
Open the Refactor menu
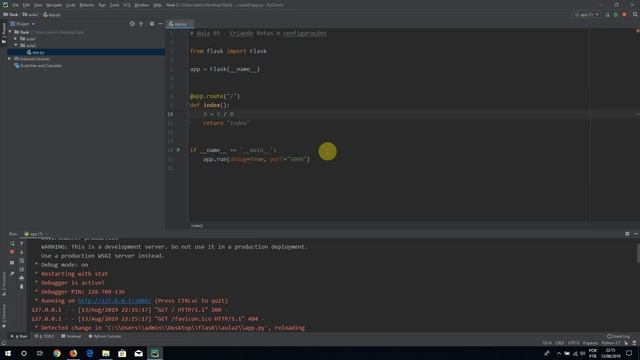87,5
